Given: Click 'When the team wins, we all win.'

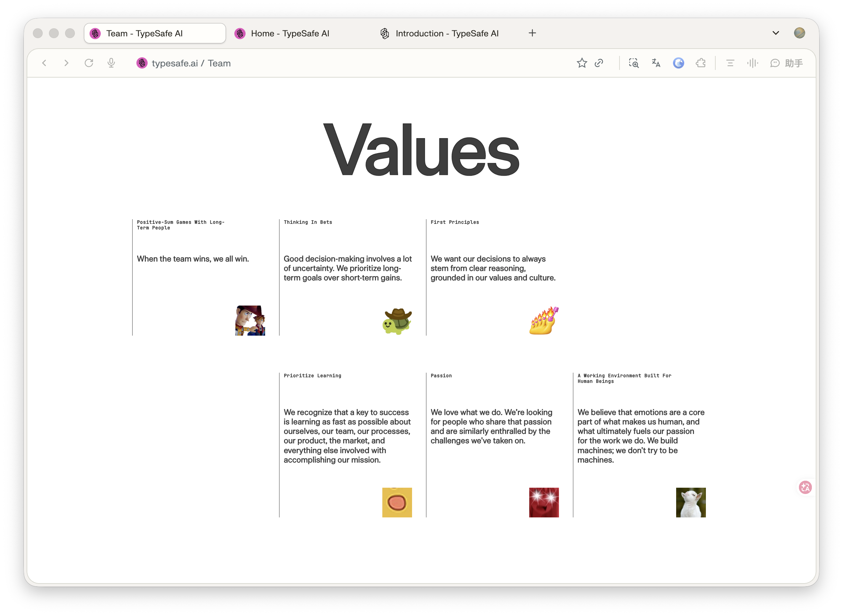Looking at the screenshot, I should (x=193, y=259).
